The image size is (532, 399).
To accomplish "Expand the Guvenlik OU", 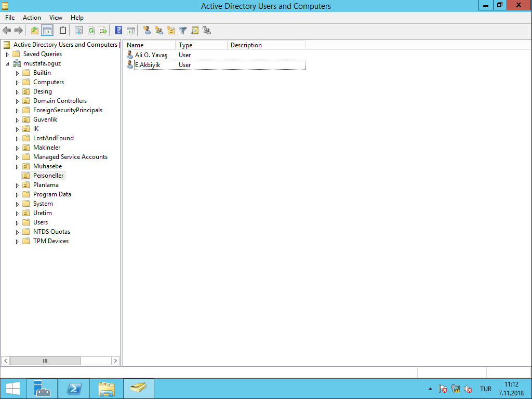I will pyautogui.click(x=17, y=120).
